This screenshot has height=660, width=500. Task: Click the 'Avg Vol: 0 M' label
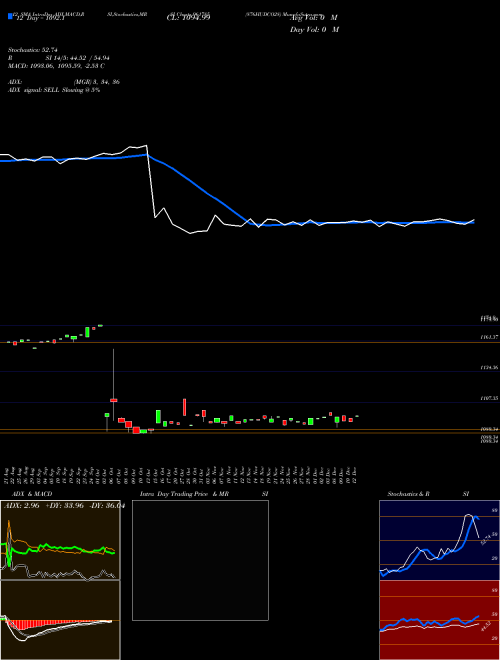pos(314,18)
